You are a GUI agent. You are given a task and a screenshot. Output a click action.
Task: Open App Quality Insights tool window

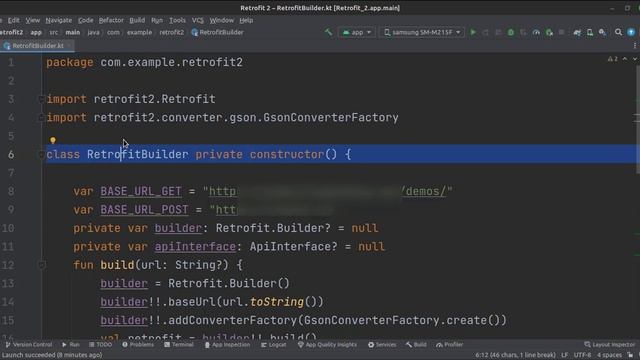(x=327, y=345)
